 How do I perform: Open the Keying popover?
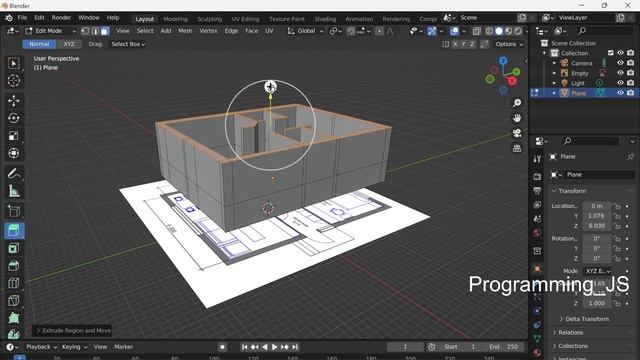[74, 347]
